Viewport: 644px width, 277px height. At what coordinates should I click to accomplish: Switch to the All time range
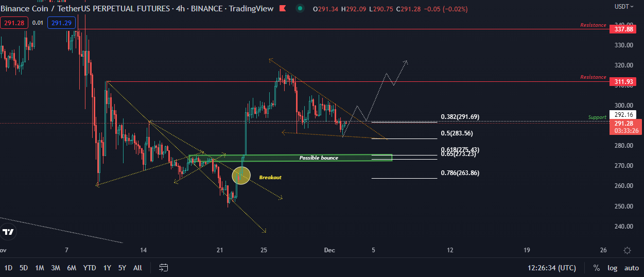coord(137,268)
